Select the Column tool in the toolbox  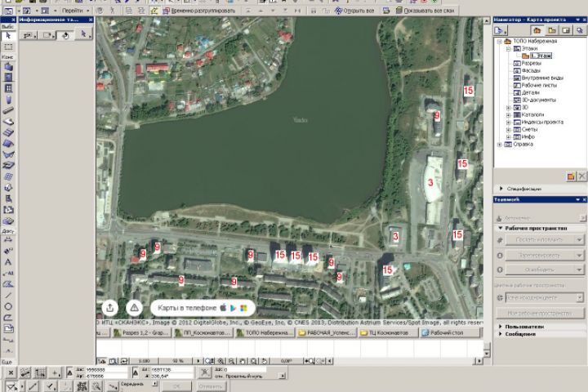pyautogui.click(x=8, y=100)
